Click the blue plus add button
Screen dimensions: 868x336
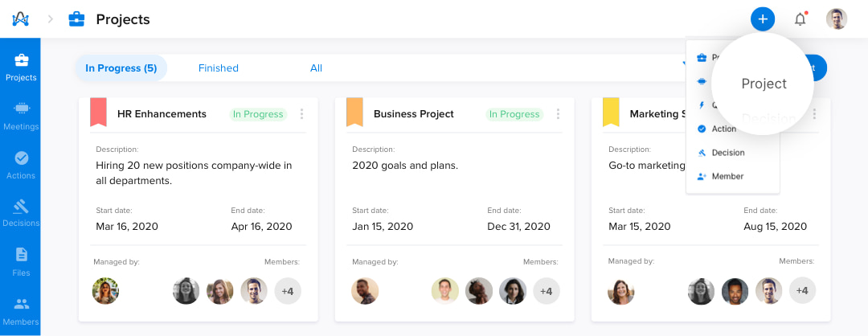(762, 19)
